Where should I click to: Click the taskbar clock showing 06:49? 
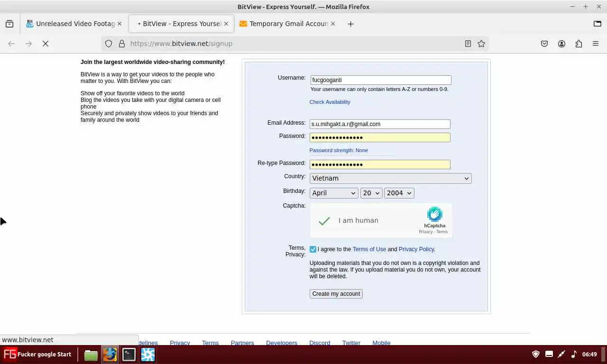(589, 355)
